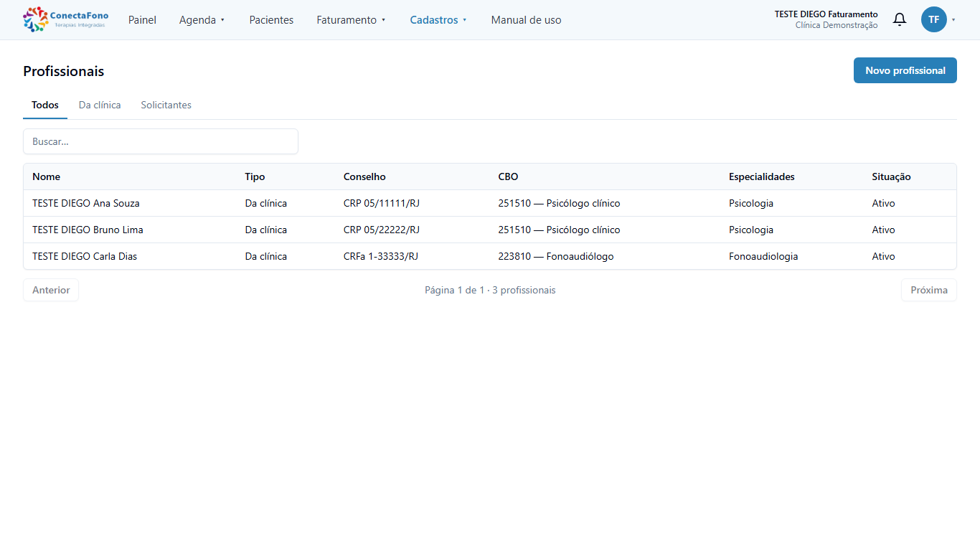
Task: Expand the Cadastros dropdown menu
Action: [x=438, y=20]
